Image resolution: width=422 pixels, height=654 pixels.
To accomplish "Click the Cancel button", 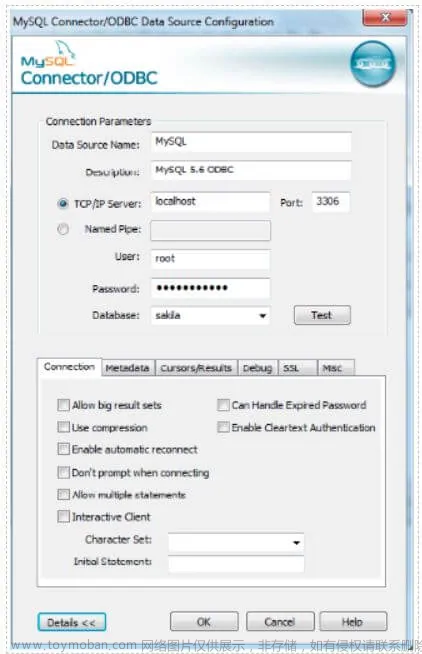I will pyautogui.click(x=280, y=622).
